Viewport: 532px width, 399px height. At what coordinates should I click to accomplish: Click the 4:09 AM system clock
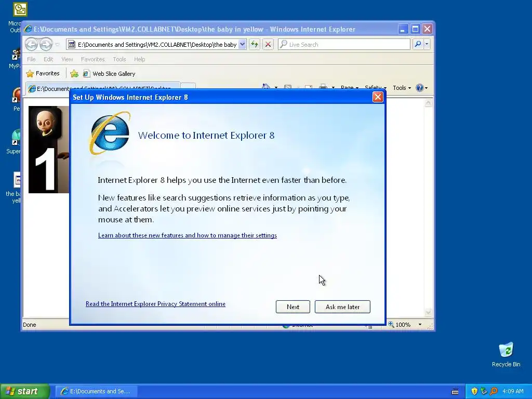(513, 391)
